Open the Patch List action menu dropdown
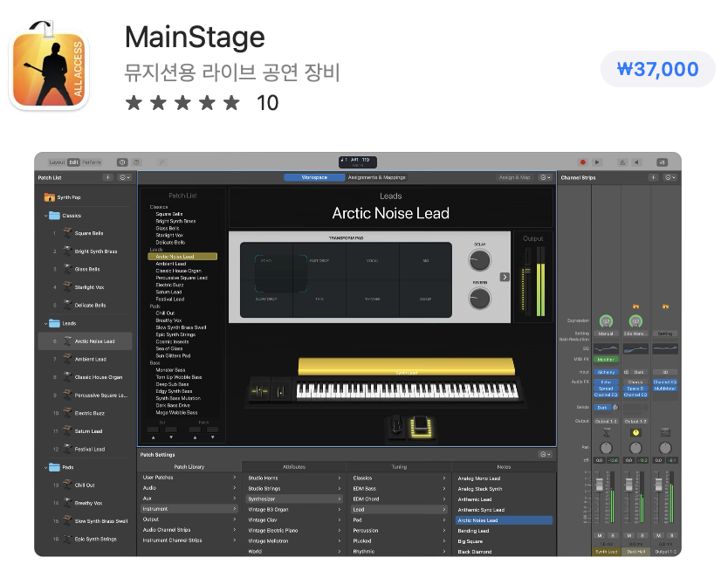Viewport: 728px width, 578px height. pyautogui.click(x=125, y=177)
